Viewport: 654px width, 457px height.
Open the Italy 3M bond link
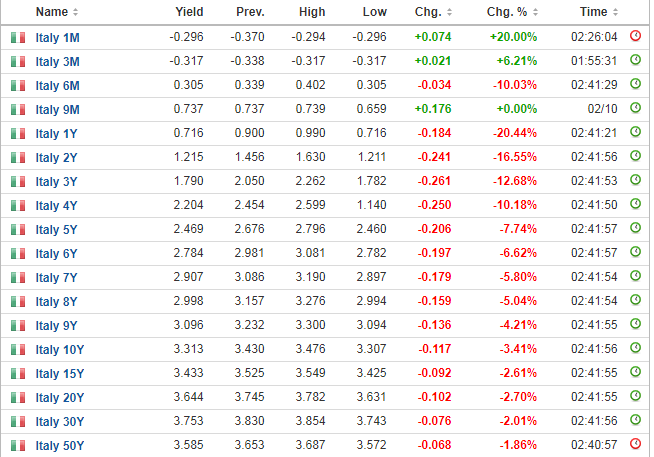(58, 62)
